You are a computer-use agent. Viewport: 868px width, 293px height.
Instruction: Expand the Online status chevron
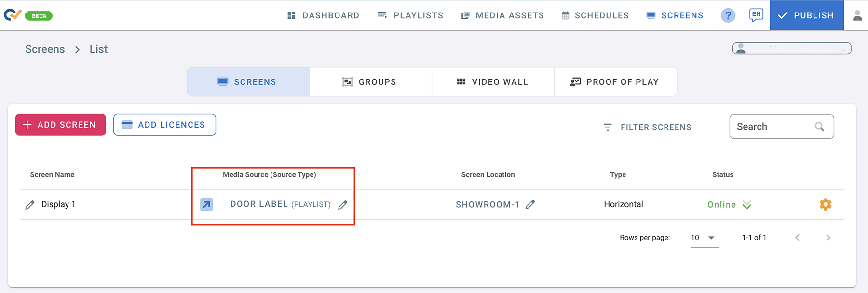point(747,205)
